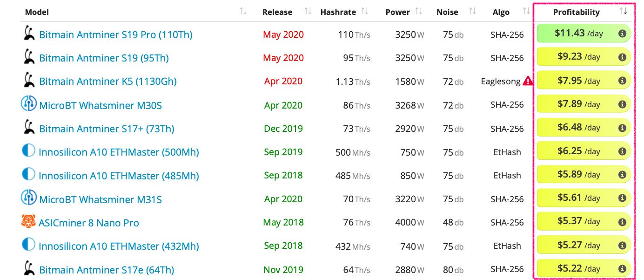The image size is (644, 280).
Task: Click the $7.95 /day profitability badge
Action: coord(584,81)
